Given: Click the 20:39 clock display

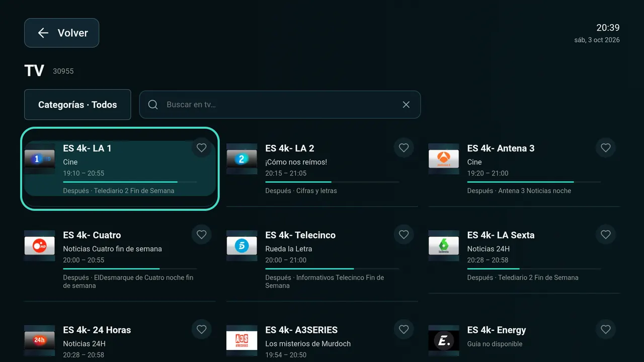Looking at the screenshot, I should click(x=608, y=28).
